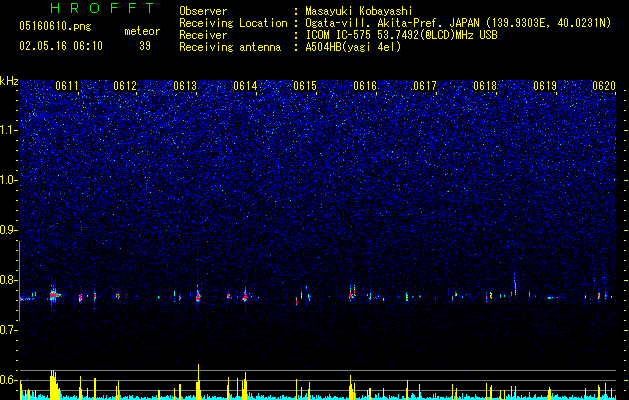Click the 0.6 frequency axis label
The height and width of the screenshot is (400, 629).
8,380
